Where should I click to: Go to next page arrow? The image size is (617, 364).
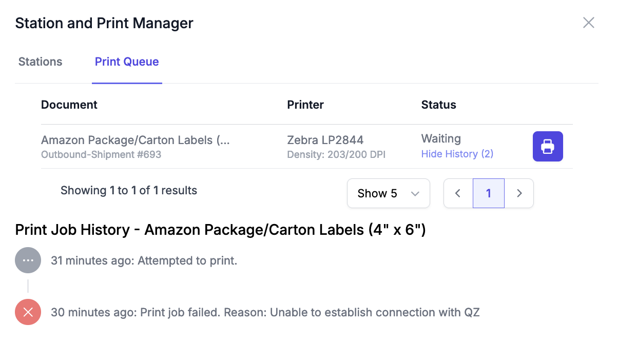click(519, 193)
